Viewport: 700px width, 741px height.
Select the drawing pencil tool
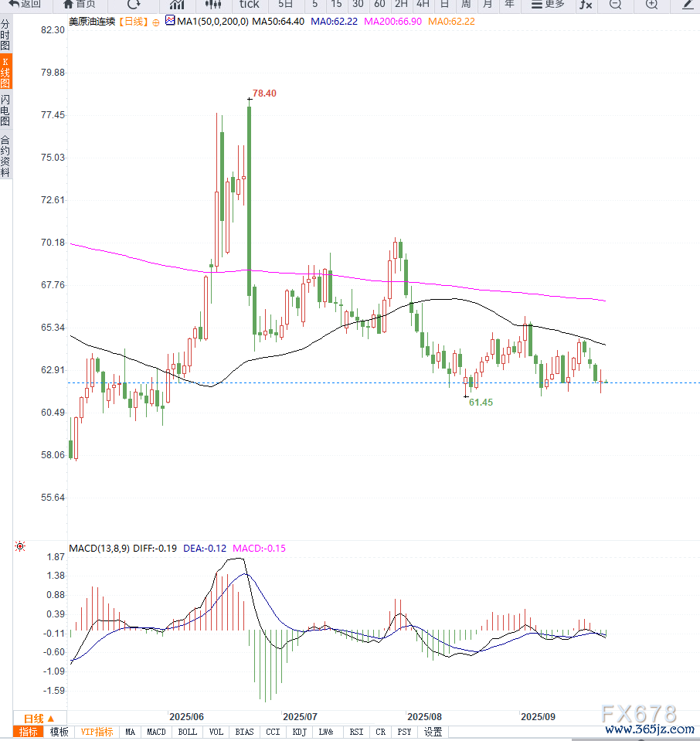[688, 4]
